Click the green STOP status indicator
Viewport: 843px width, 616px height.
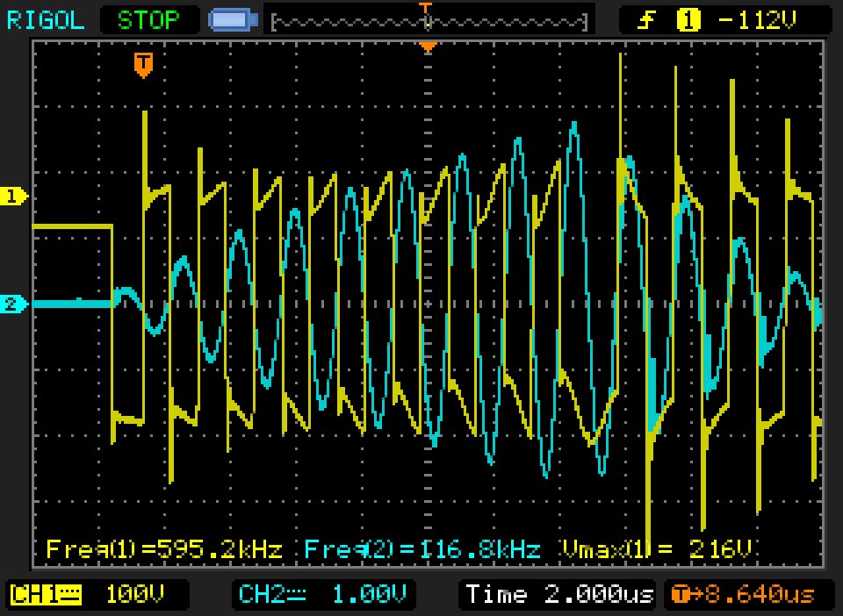[148, 19]
